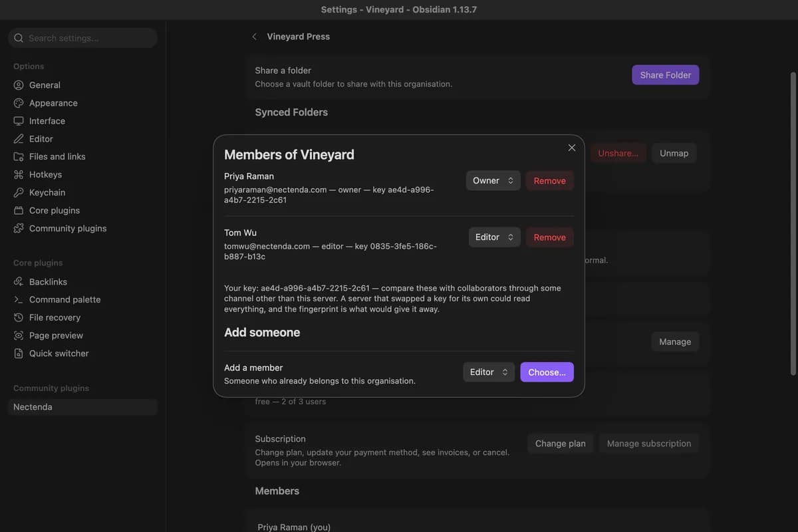Screen dimensions: 798x532
Task: Click the Community plugins puzzle icon
Action: coord(19,228)
